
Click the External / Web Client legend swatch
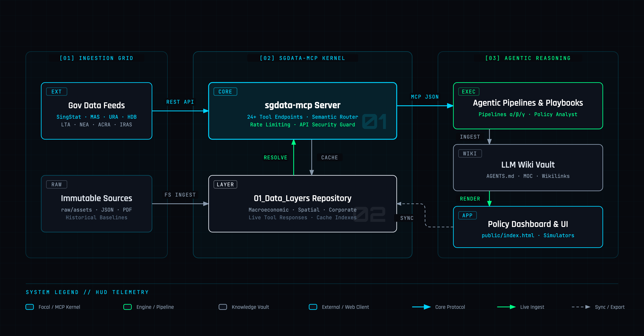coord(313,307)
